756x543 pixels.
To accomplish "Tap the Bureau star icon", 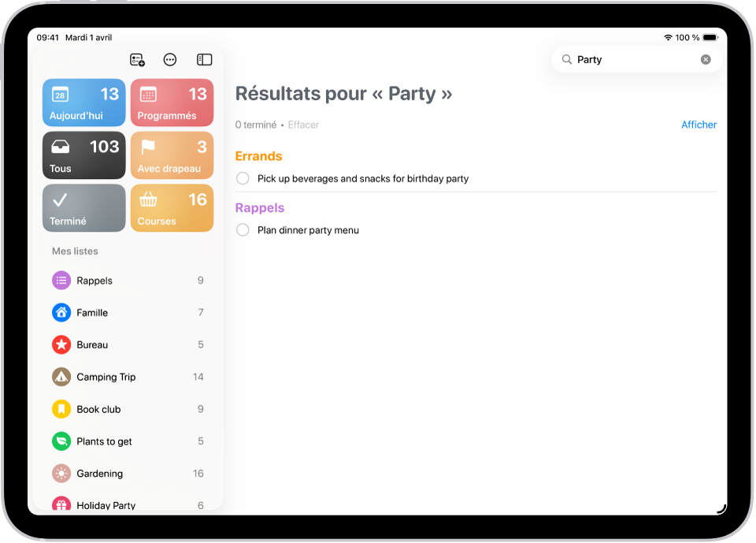I will click(61, 344).
